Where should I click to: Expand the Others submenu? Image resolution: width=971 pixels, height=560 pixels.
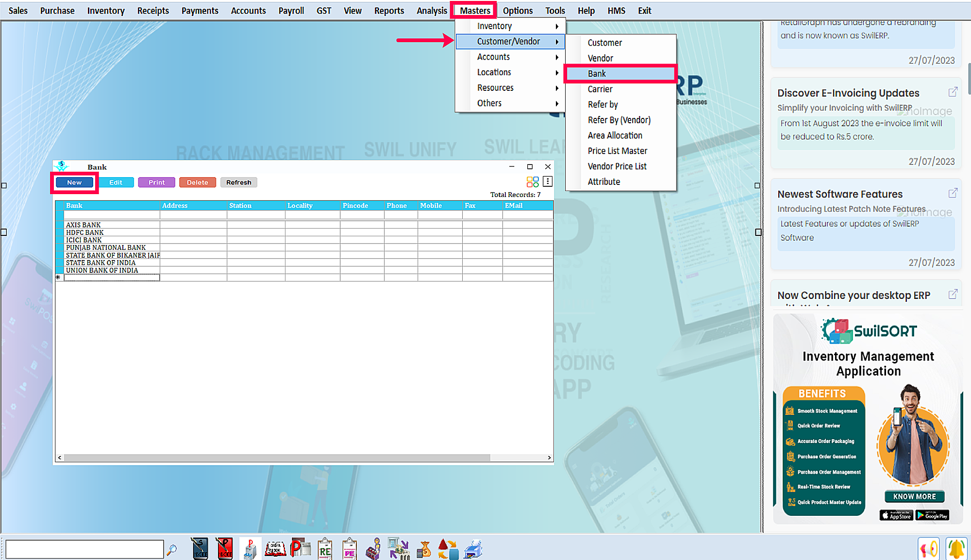511,103
